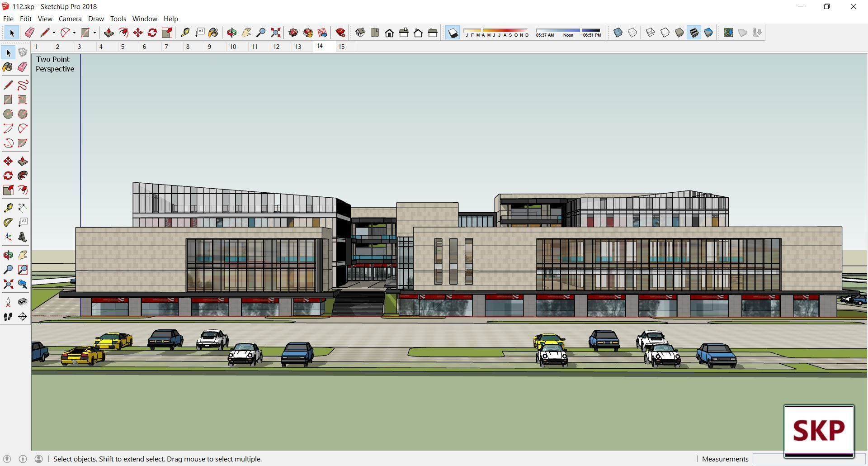Switch to Iso standard view
Screen dimensions: 868x466
360,33
